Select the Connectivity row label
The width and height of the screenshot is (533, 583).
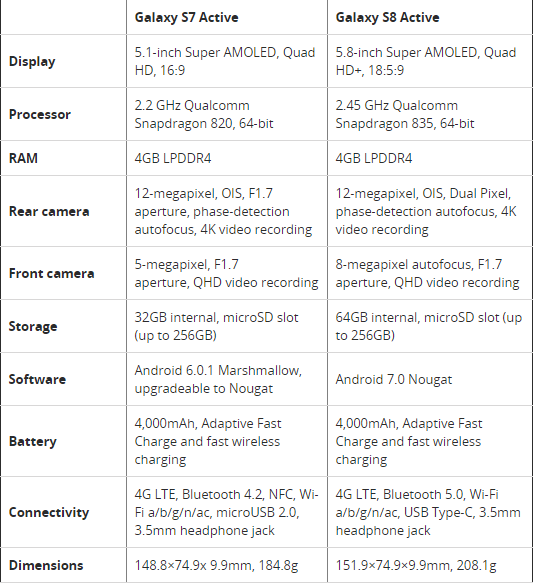(49, 512)
